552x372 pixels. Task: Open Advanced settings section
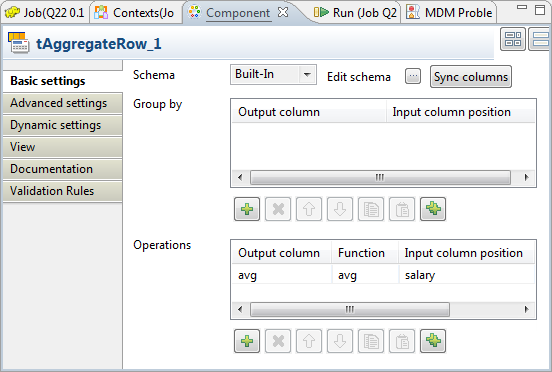63,103
